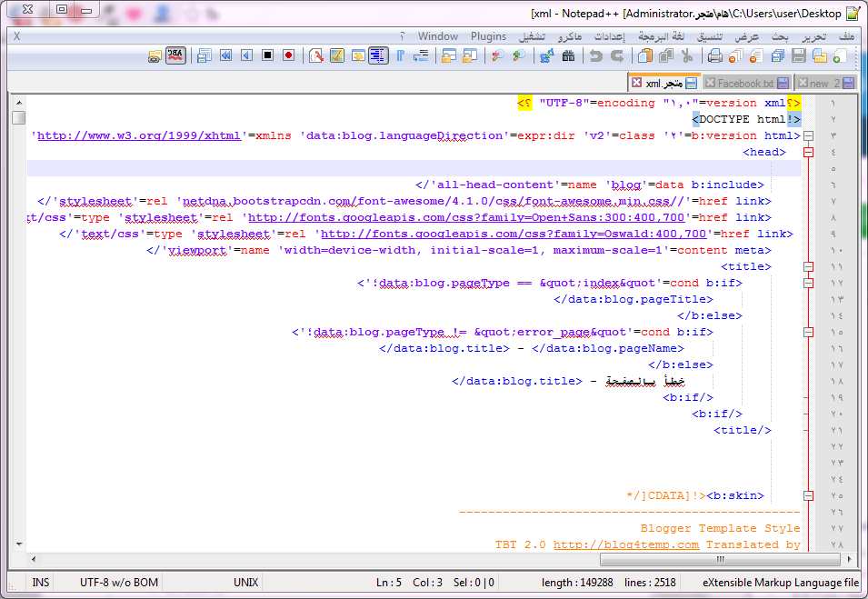Close the متجر.xml tab with its X
Screen dimensions: 868x599
pyautogui.click(x=636, y=83)
